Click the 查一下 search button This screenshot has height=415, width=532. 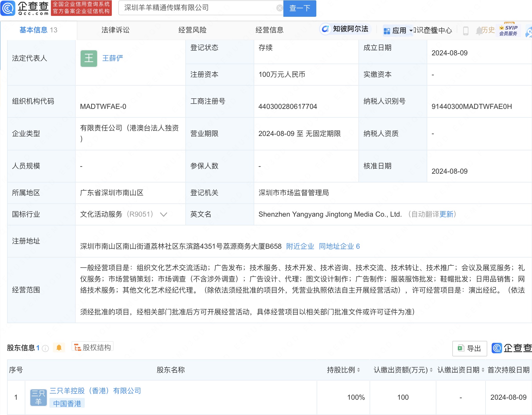click(x=300, y=8)
